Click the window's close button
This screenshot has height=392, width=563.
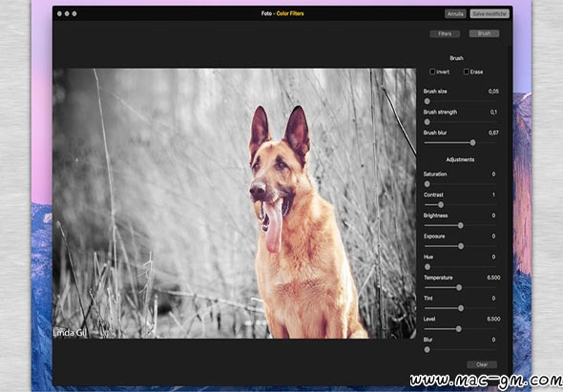click(x=59, y=14)
